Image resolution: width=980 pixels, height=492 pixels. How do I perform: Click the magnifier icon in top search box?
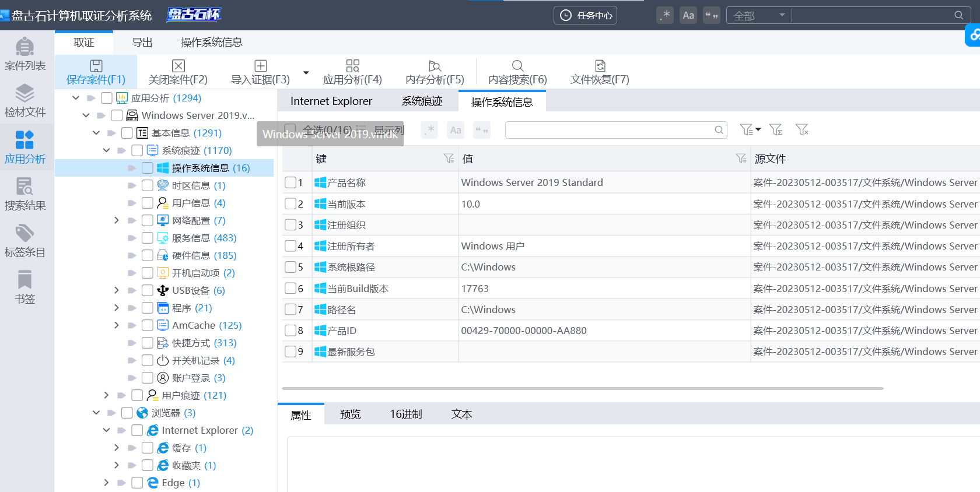(x=958, y=15)
